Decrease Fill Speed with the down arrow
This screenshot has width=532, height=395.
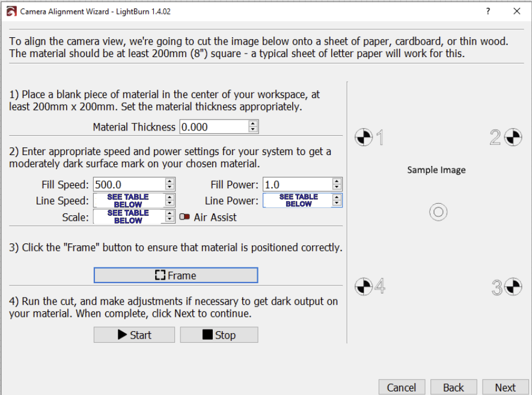coord(170,188)
